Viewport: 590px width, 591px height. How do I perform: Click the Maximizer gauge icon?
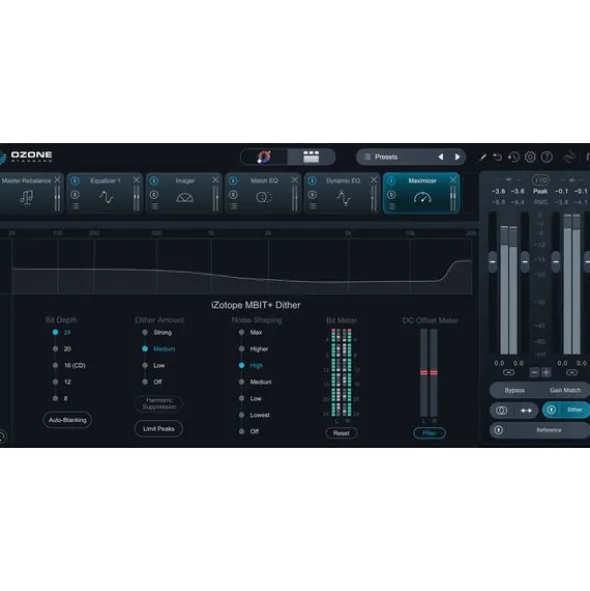tap(422, 197)
